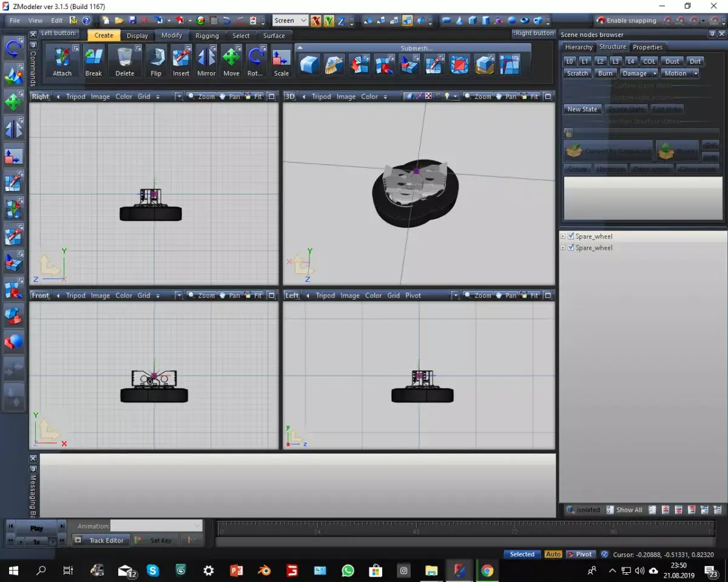Uncheck the top Spare_wheel checkbox

pyautogui.click(x=571, y=236)
